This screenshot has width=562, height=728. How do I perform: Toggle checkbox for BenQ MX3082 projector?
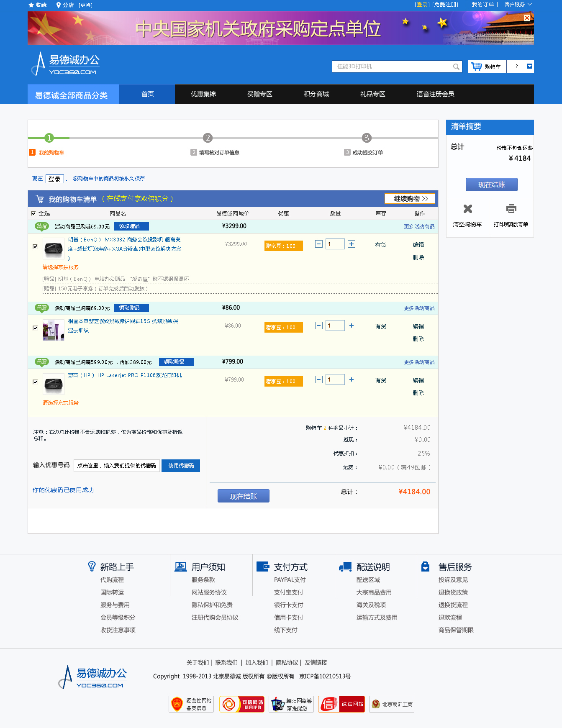pyautogui.click(x=35, y=246)
